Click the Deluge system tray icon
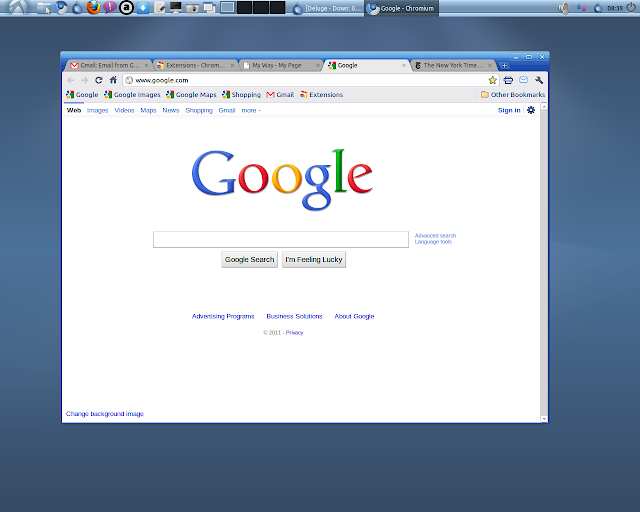Image resolution: width=640 pixels, height=512 pixels. pos(598,8)
